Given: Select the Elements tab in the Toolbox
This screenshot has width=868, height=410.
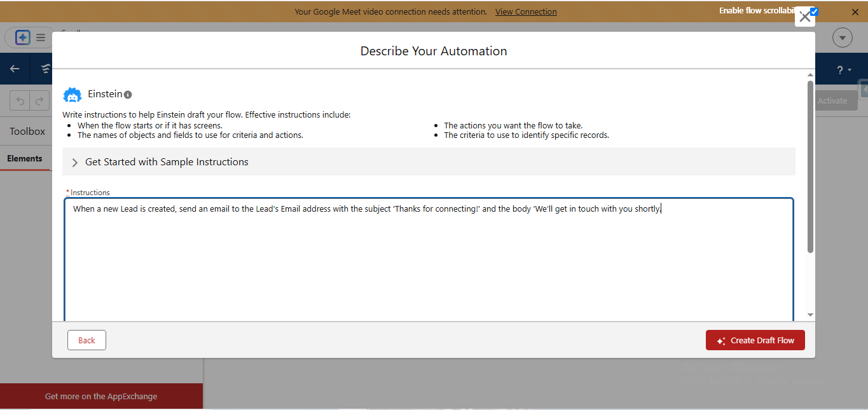Looking at the screenshot, I should tap(25, 159).
